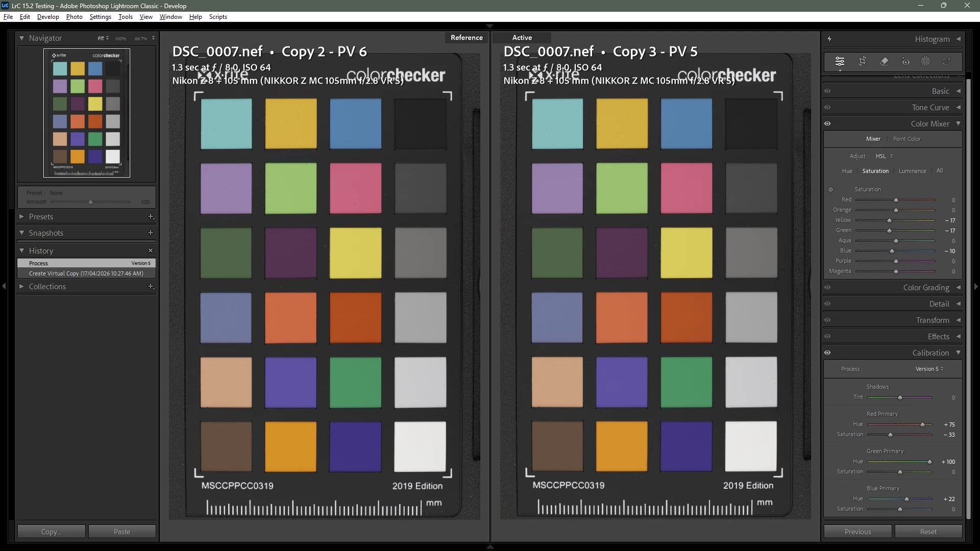Viewport: 980px width, 551px height.
Task: Select the Edit sliders tool icon
Action: [840, 62]
